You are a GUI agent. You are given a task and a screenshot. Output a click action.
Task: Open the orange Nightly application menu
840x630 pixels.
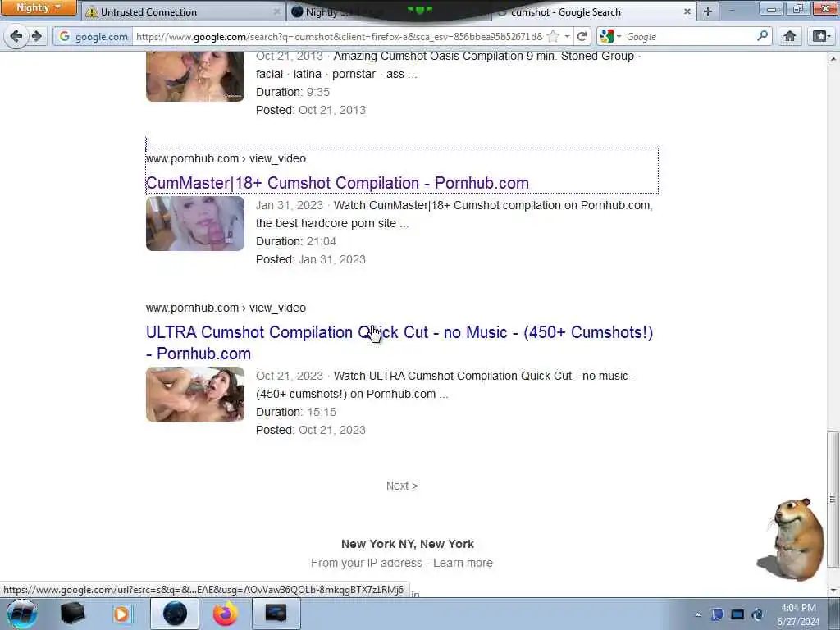39,7
